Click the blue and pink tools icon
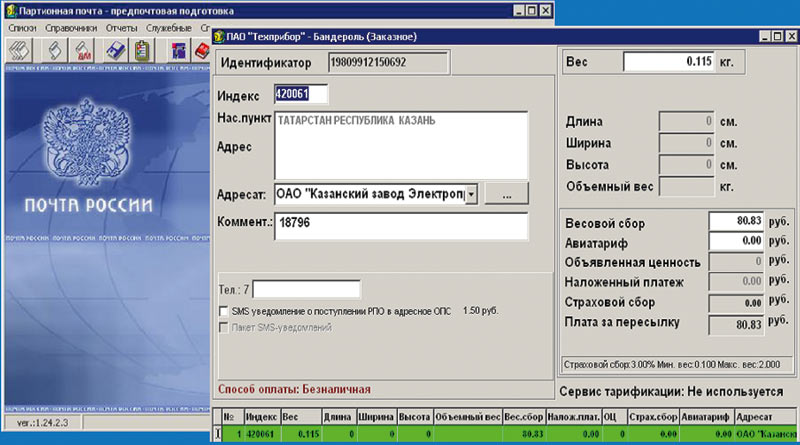Image resolution: width=800 pixels, height=445 pixels. coord(178,51)
